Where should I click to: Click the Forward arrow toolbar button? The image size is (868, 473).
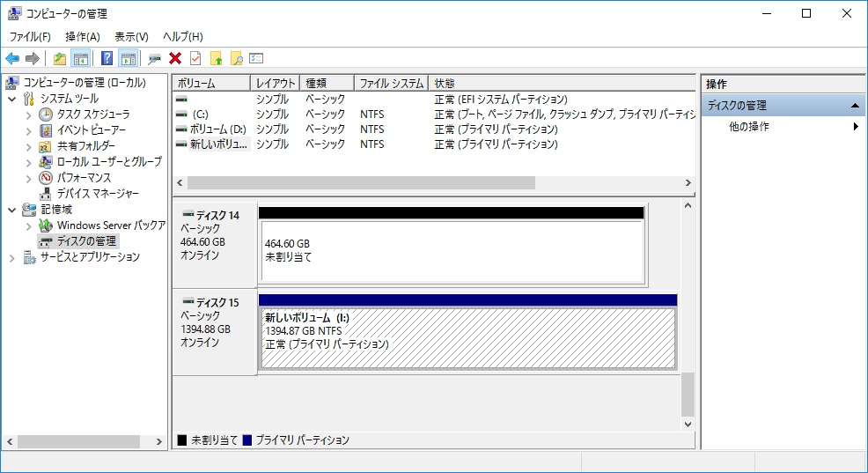pyautogui.click(x=33, y=58)
